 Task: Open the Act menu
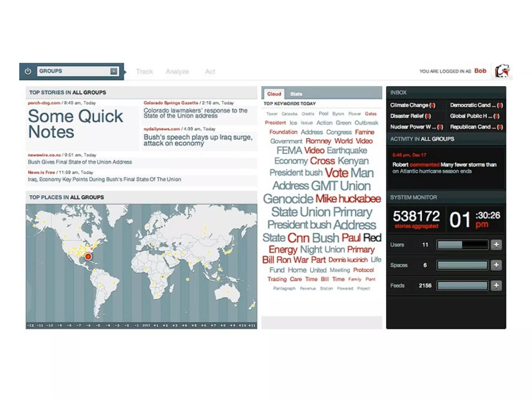pos(210,71)
